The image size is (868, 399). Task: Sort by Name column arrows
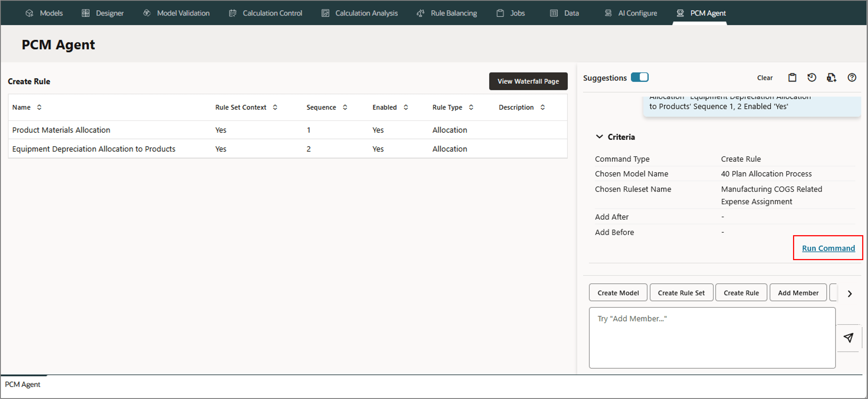(x=39, y=107)
